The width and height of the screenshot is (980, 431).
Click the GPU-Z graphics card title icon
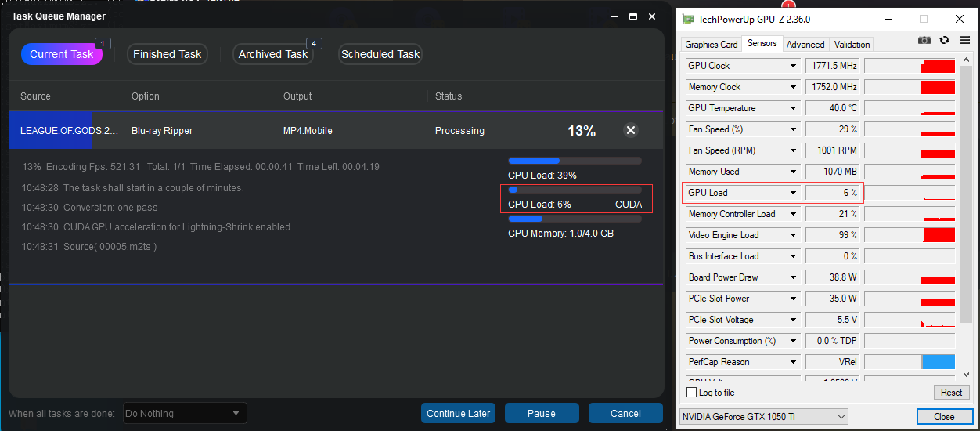[x=689, y=19]
